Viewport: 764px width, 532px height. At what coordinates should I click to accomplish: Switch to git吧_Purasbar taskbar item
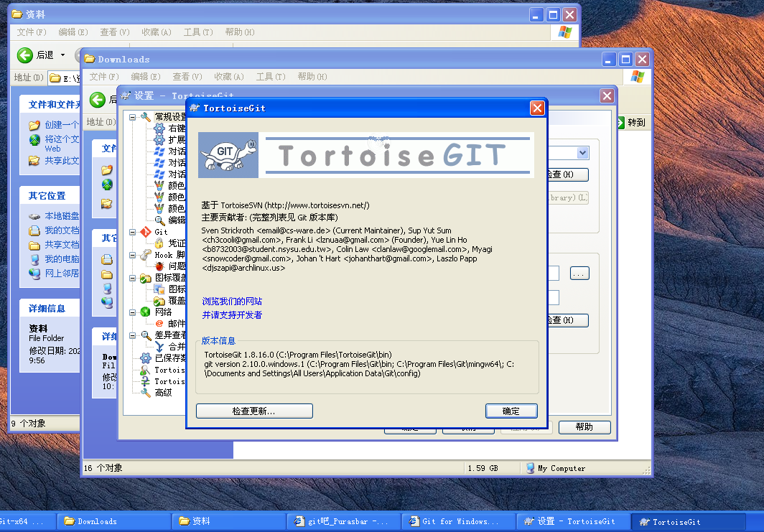tap(344, 521)
